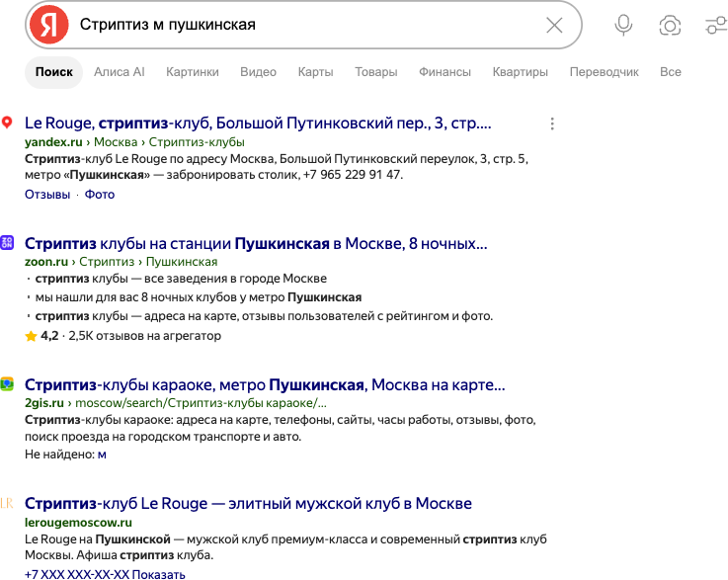Open the Стриптиз клубы на станции Пушкинская result
This screenshot has height=580, width=728.
tap(256, 243)
